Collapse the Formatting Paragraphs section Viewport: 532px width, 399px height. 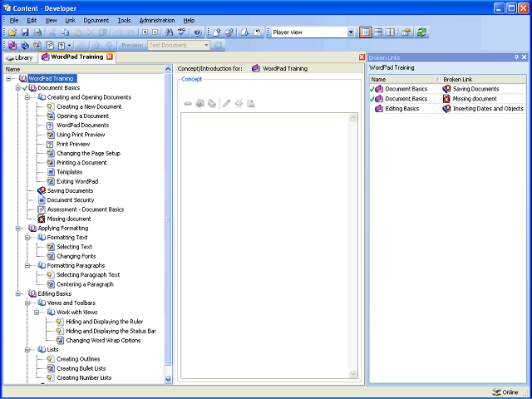(x=27, y=266)
